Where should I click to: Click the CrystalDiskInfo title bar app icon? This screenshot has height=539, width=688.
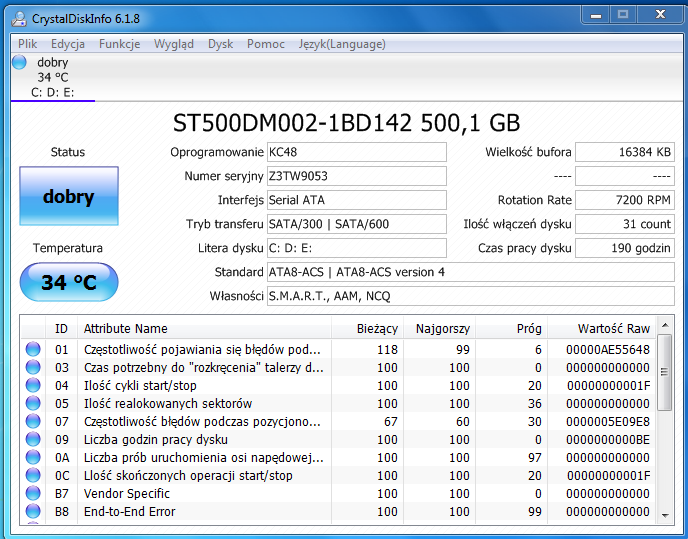(x=19, y=18)
